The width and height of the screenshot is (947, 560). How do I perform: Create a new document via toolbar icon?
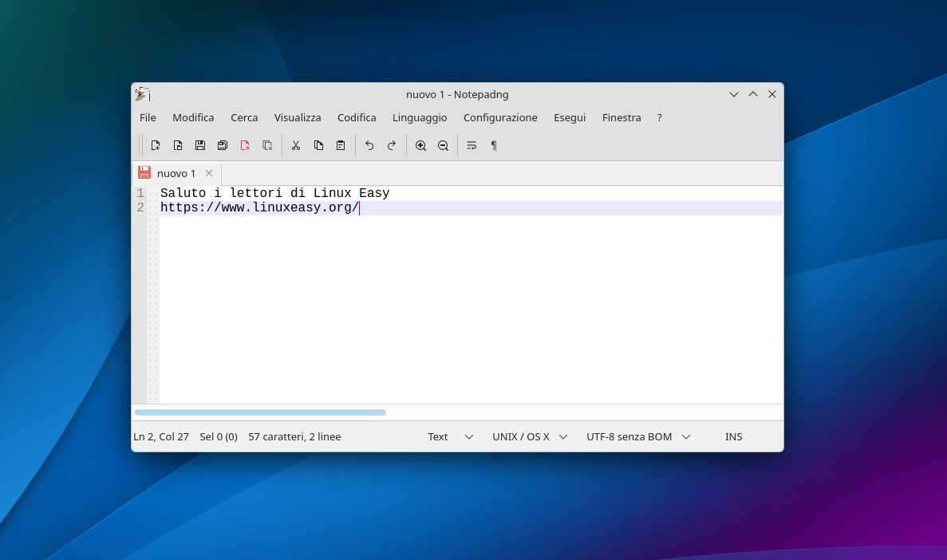[x=156, y=146]
